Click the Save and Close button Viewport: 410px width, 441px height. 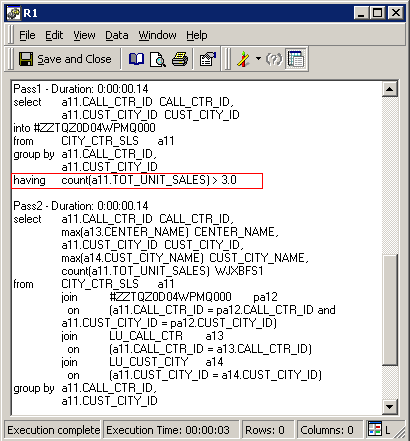(65, 59)
